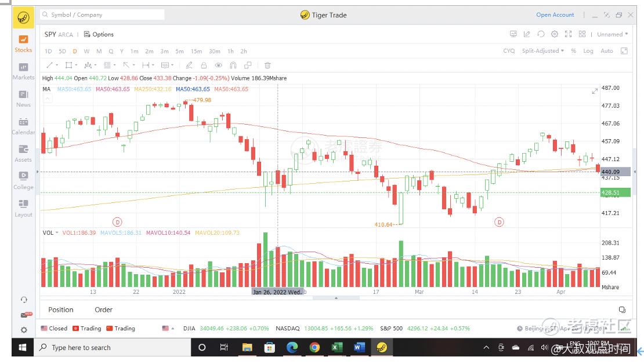Open the Assets section in sidebar
Image resolution: width=644 pixels, height=364 pixels.
[23, 154]
